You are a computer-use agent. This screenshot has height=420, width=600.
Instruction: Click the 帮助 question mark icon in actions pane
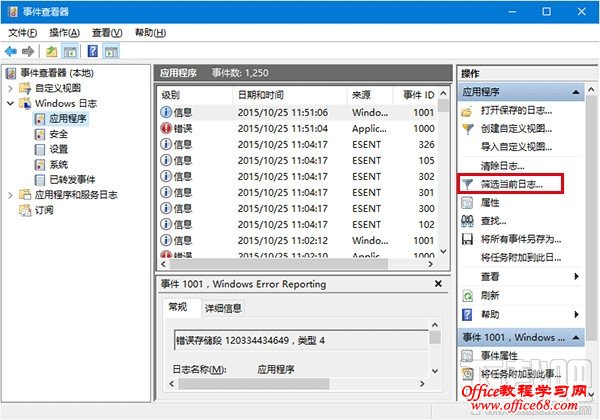click(x=467, y=314)
